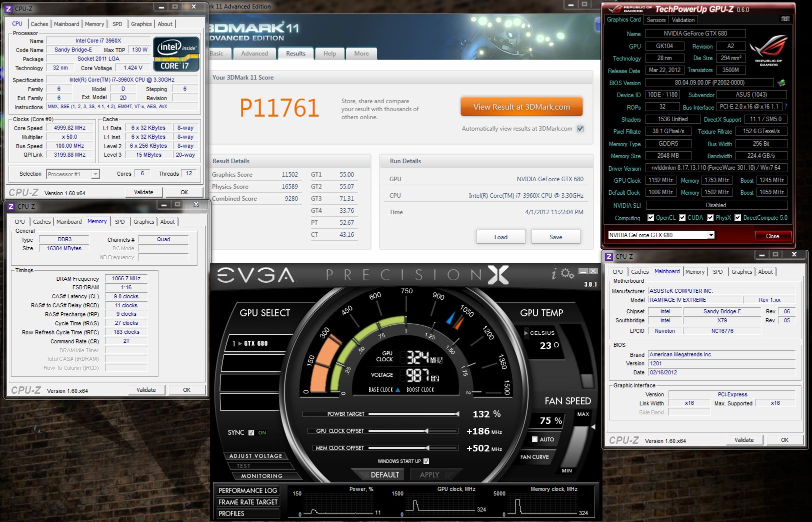This screenshot has width=812, height=522.
Task: Click the bus interface question mark icon
Action: click(x=785, y=107)
